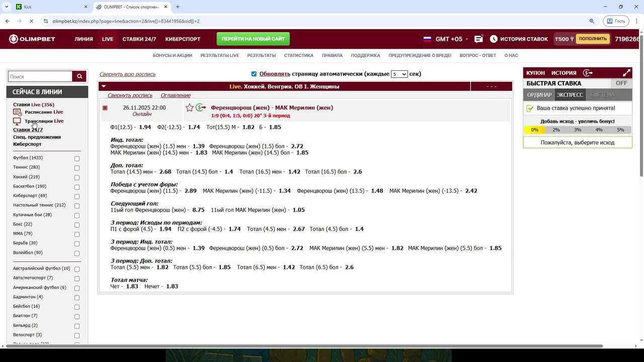
Task: Click the browser back arrow
Action: 7,21
